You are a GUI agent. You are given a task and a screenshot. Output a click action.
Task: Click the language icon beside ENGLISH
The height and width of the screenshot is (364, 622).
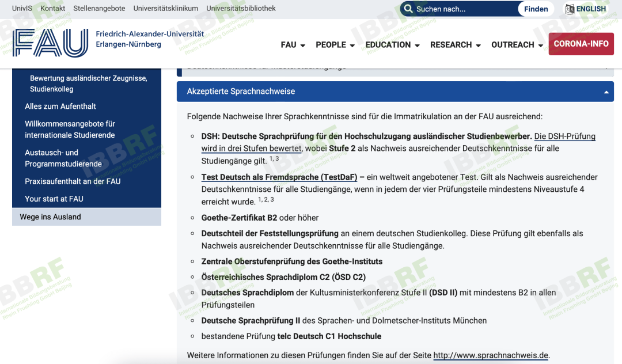(569, 9)
